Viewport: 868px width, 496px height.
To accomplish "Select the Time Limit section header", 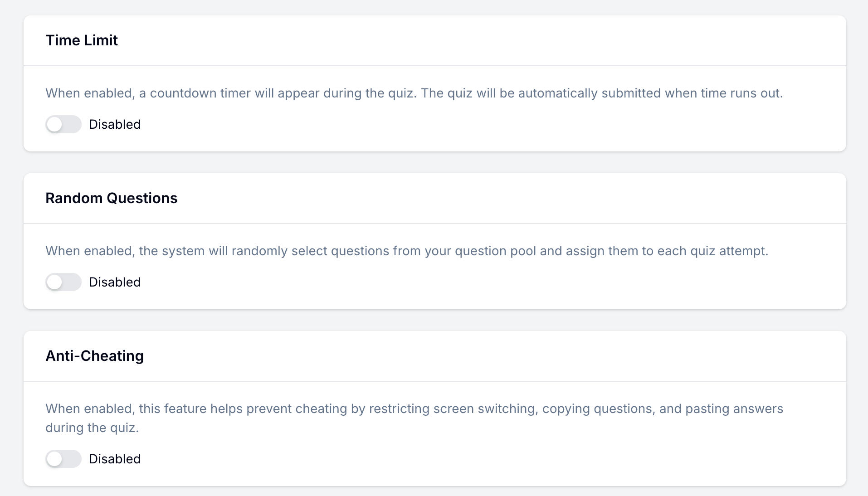I will pos(82,40).
